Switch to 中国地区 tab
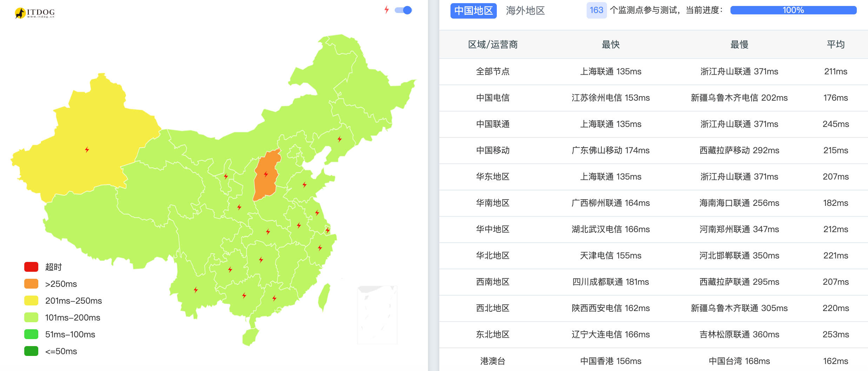Viewport: 868px width, 371px height. [473, 11]
